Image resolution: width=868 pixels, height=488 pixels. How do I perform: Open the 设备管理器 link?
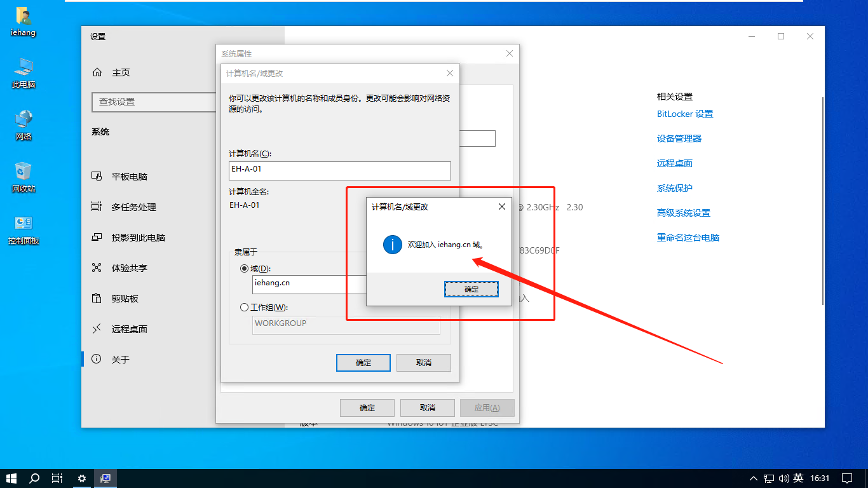tap(679, 139)
